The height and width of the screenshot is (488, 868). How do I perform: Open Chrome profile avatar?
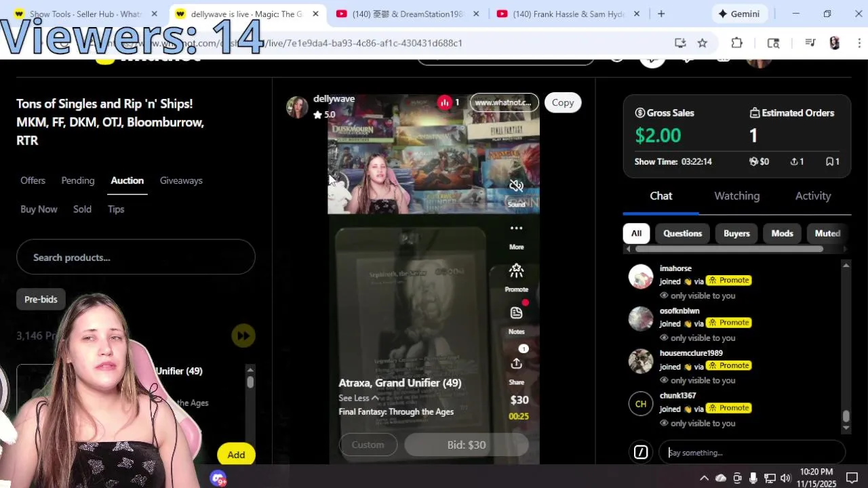835,43
